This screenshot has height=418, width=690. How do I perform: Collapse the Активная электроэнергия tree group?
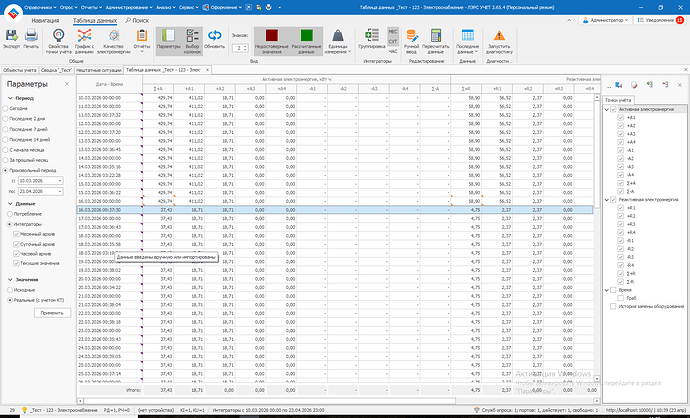click(x=606, y=109)
